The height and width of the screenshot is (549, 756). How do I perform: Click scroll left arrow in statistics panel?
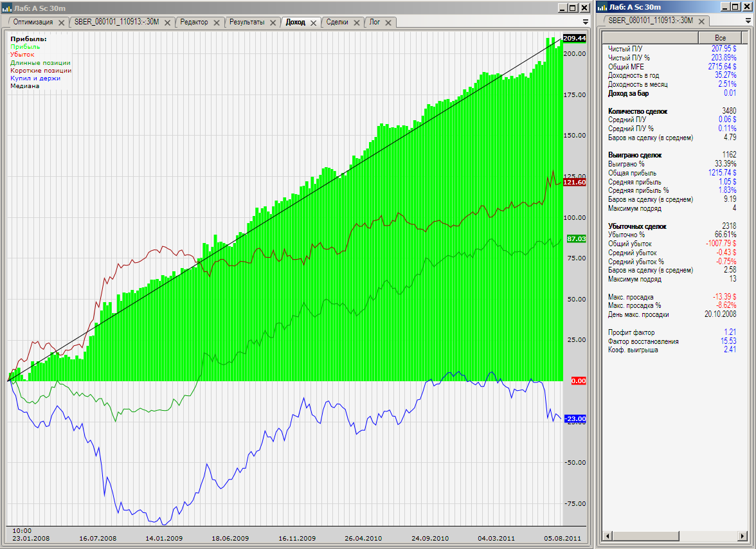[608, 536]
